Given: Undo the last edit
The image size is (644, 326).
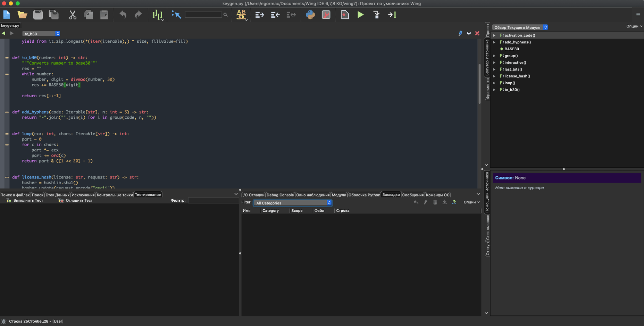Looking at the screenshot, I should pyautogui.click(x=123, y=15).
